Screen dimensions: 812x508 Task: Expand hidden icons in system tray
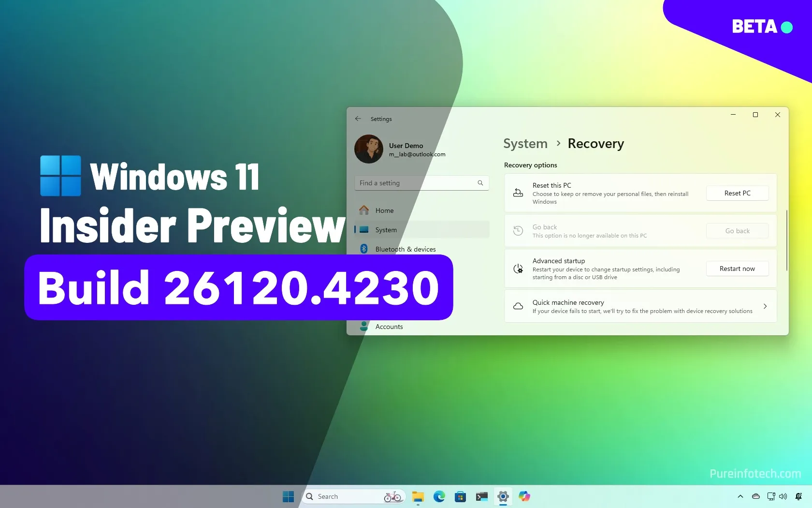tap(740, 496)
